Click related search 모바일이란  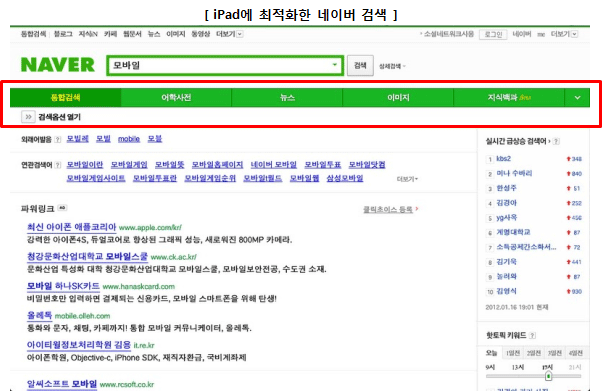pyautogui.click(x=85, y=164)
